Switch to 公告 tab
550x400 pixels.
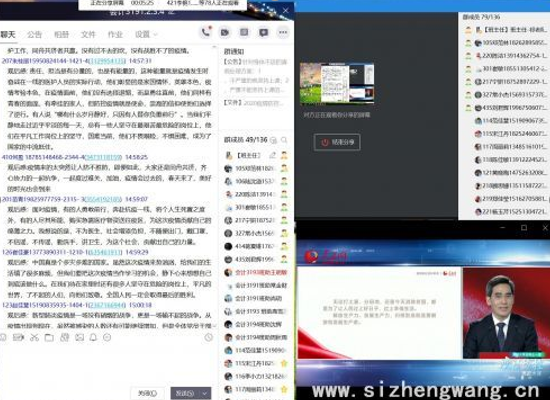[34, 34]
